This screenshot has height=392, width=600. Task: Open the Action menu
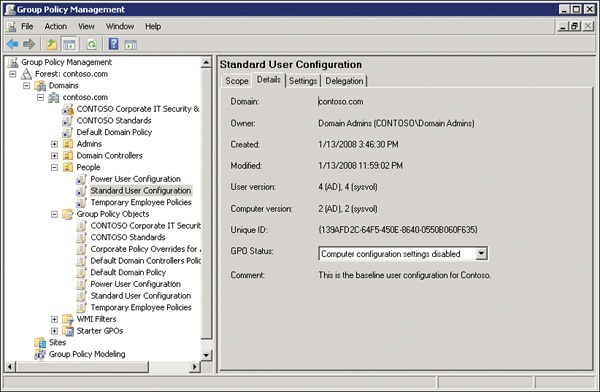tap(55, 26)
